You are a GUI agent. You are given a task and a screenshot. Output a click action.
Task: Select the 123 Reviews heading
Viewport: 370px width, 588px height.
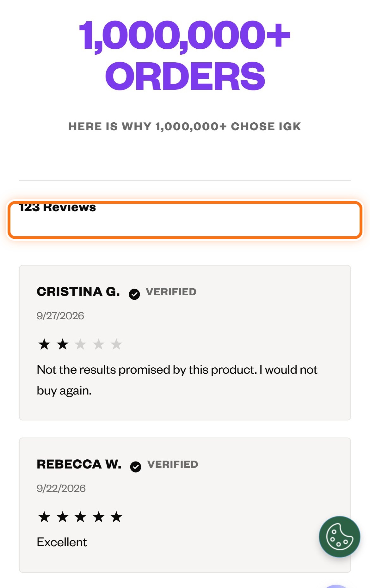coord(57,207)
